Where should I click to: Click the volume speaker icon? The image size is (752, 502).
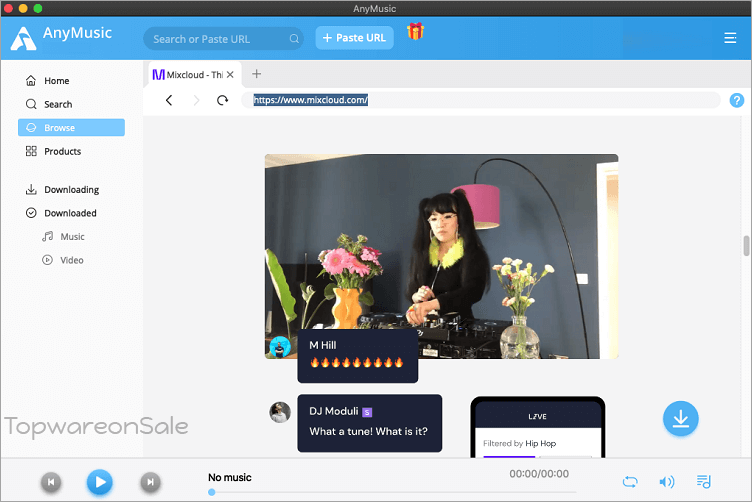coord(667,482)
